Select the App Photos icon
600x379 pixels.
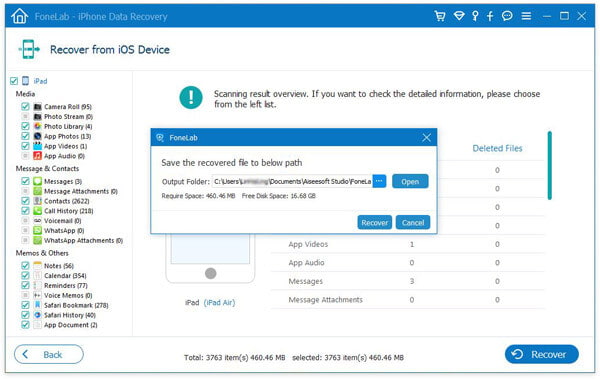pos(37,136)
